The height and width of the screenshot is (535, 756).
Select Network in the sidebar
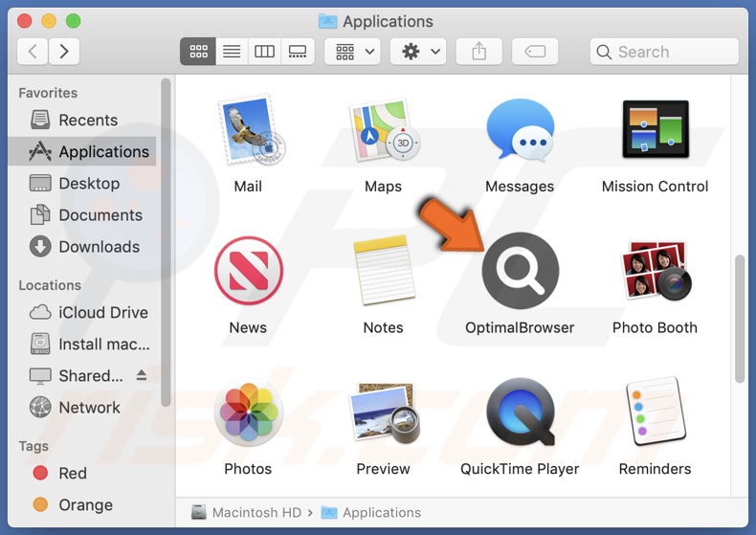coord(82,408)
